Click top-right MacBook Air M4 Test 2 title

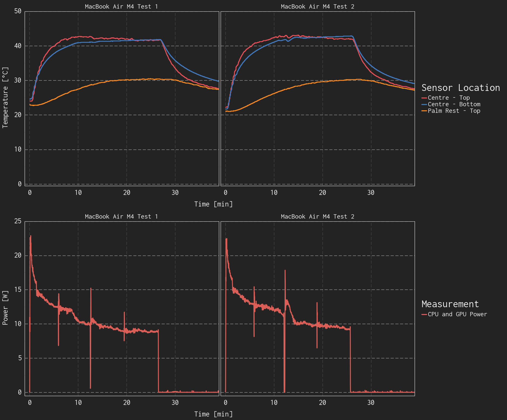click(x=317, y=7)
